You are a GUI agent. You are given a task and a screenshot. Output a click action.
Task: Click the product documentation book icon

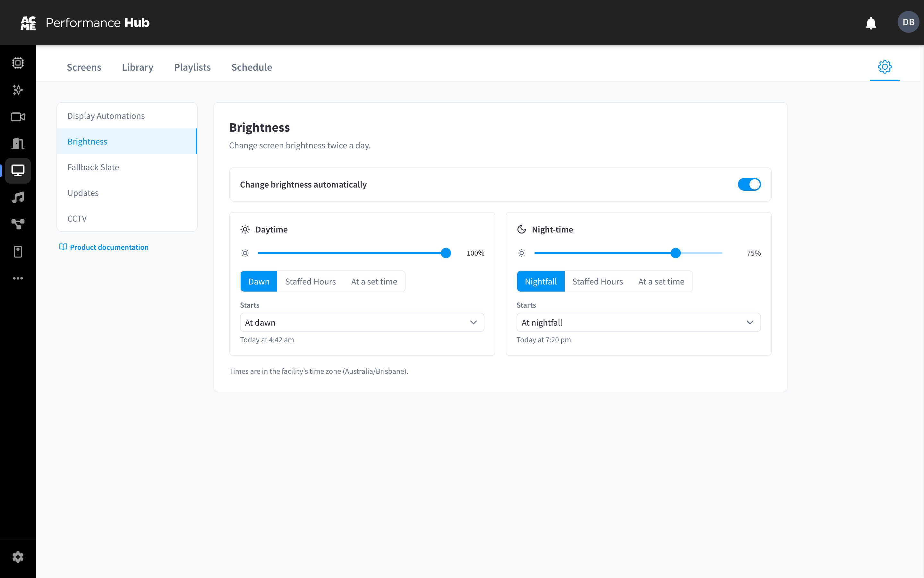click(x=63, y=247)
